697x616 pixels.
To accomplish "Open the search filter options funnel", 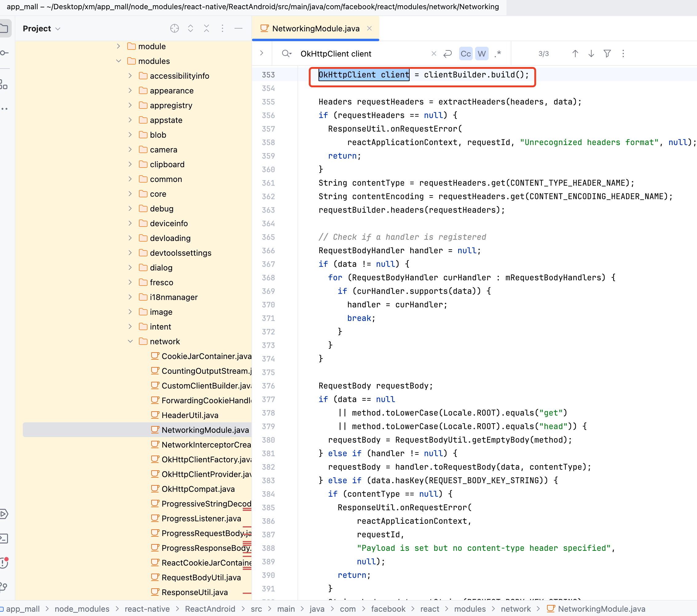I will pos(607,53).
